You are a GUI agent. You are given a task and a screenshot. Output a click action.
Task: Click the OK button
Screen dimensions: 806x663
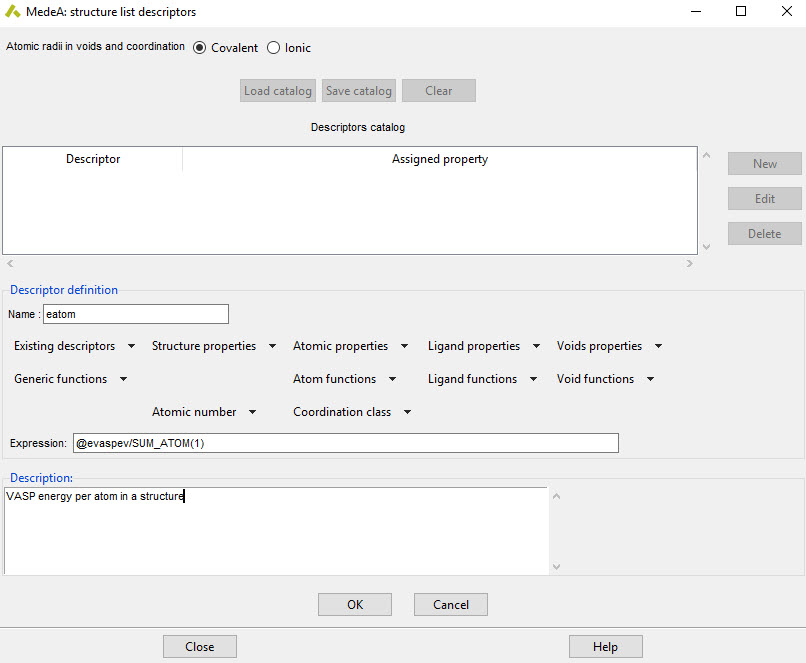355,604
